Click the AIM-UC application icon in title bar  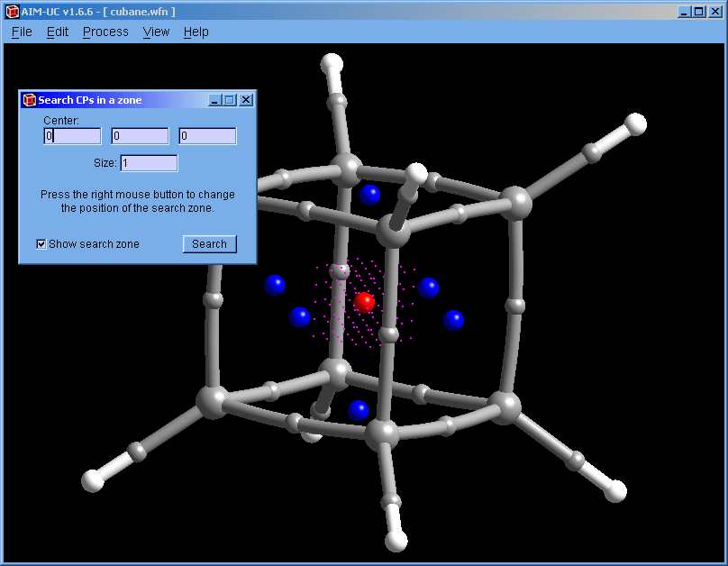point(13,12)
